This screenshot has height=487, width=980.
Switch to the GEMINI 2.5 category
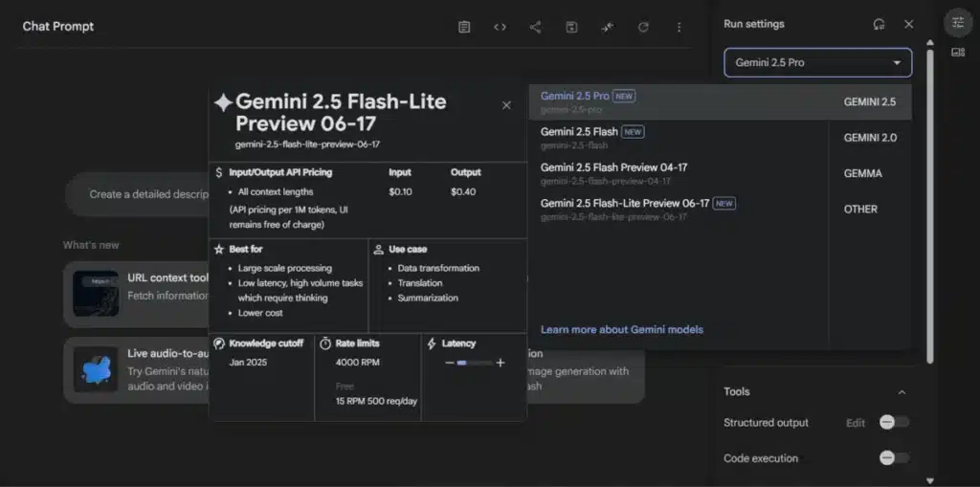click(870, 102)
